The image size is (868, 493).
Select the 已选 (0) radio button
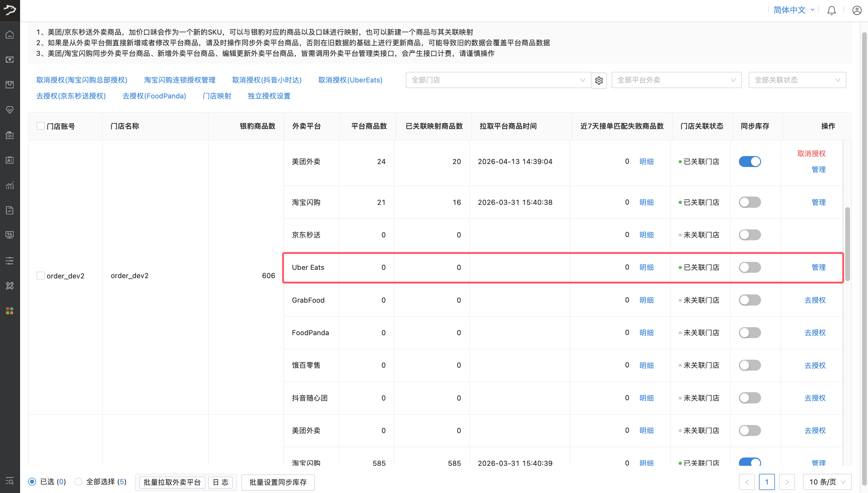tap(32, 481)
